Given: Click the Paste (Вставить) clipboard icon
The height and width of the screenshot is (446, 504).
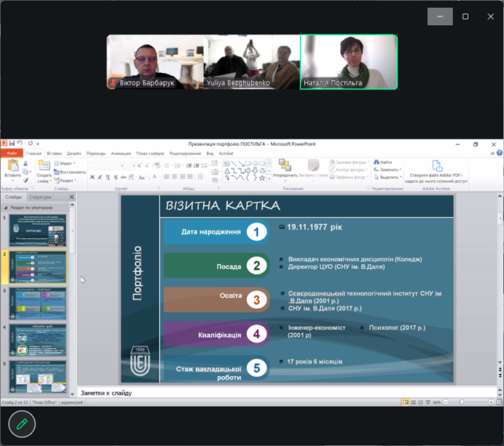Looking at the screenshot, I should [x=13, y=165].
